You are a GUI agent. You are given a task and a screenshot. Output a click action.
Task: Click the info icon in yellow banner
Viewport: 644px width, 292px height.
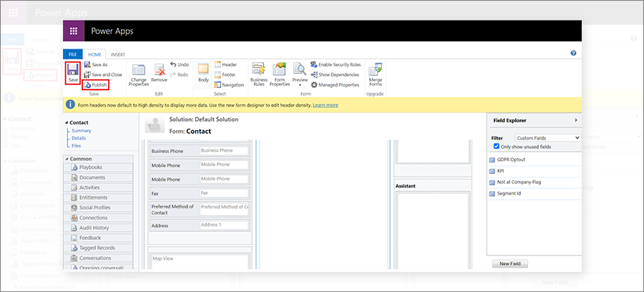point(70,105)
